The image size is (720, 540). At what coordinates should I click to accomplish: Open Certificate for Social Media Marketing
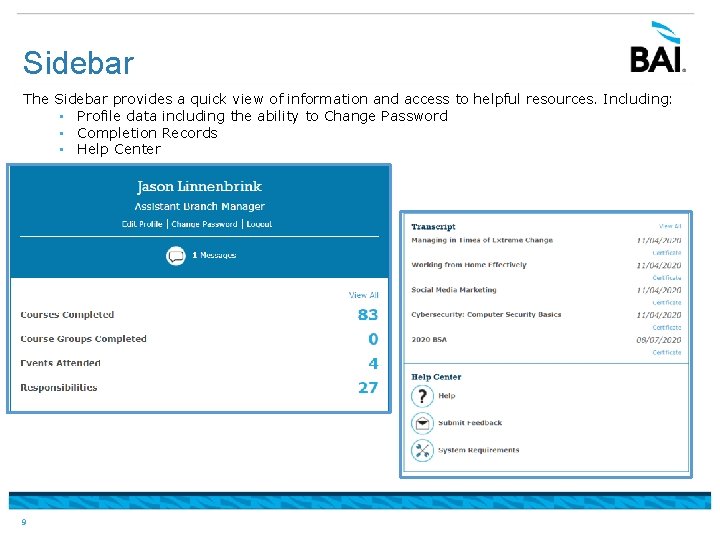pyautogui.click(x=667, y=303)
